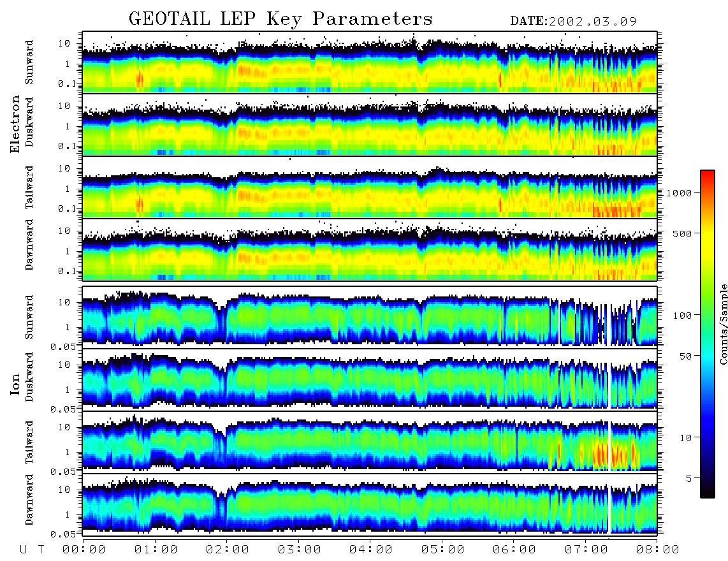The width and height of the screenshot is (728, 561).
Task: Click the "00:00" time tick label
Action: (84, 550)
